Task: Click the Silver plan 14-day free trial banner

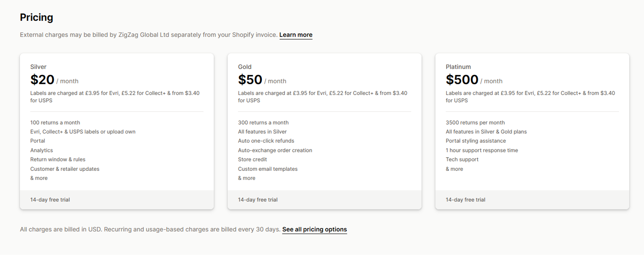Action: click(x=50, y=200)
